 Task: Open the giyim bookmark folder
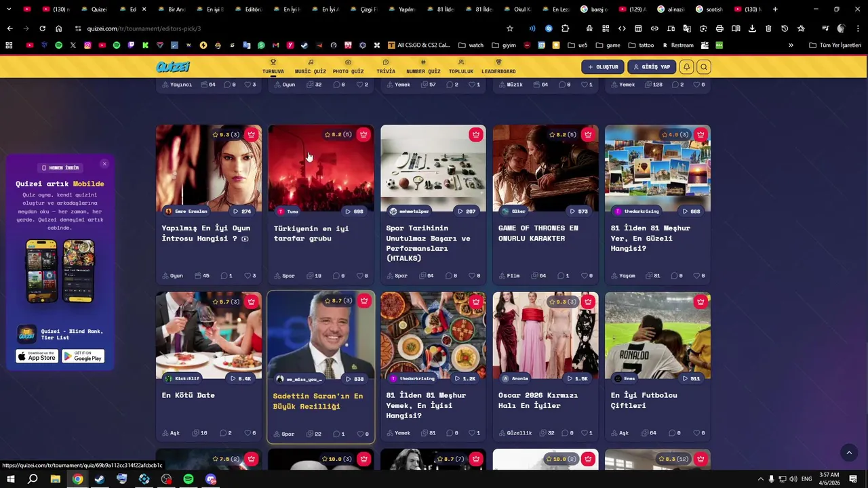point(503,45)
